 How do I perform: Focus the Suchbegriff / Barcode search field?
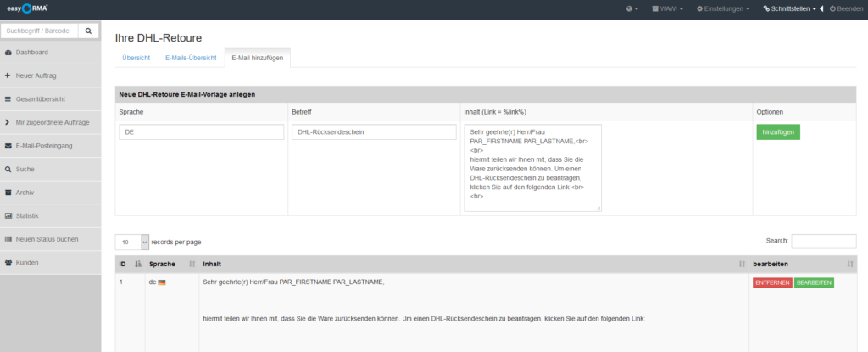(x=40, y=31)
